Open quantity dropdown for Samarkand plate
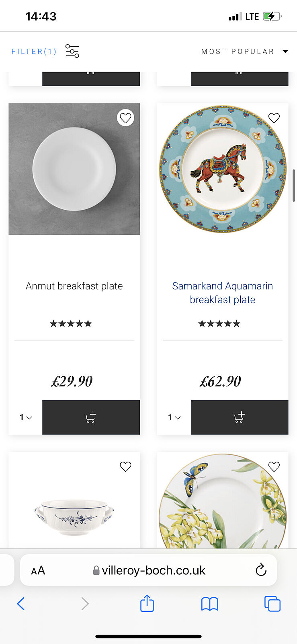Screen dimensions: 297x644 (174, 417)
